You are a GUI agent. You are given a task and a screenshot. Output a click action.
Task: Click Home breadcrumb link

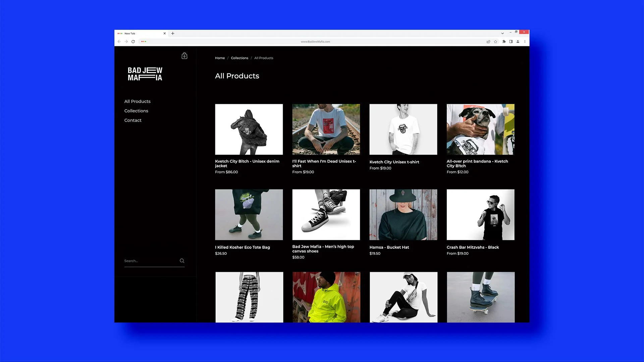(220, 58)
